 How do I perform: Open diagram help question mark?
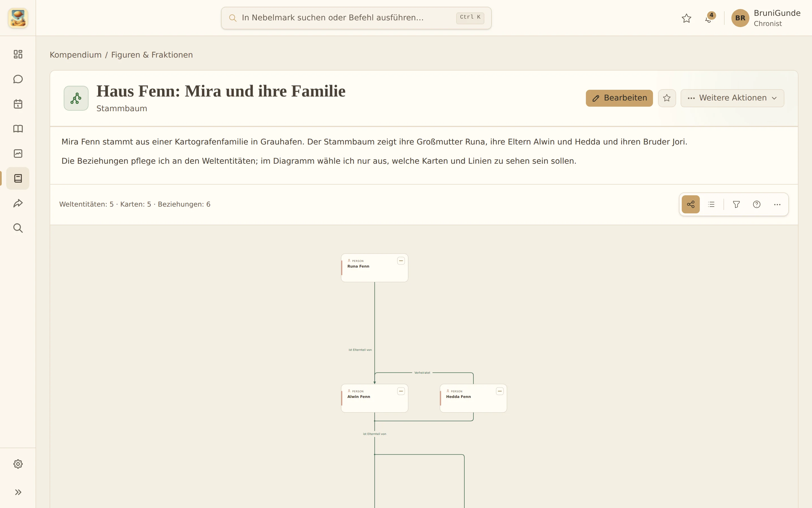click(757, 204)
